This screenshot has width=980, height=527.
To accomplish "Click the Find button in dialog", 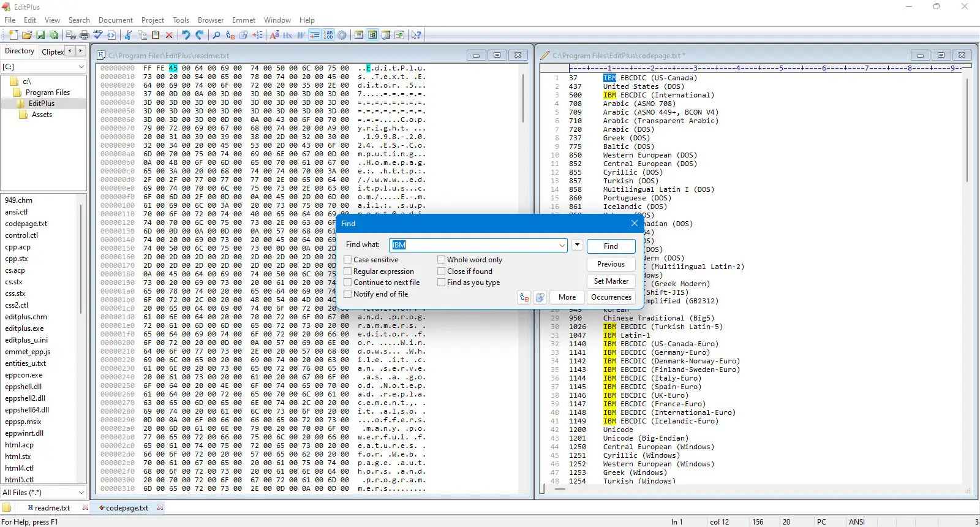I will point(611,246).
